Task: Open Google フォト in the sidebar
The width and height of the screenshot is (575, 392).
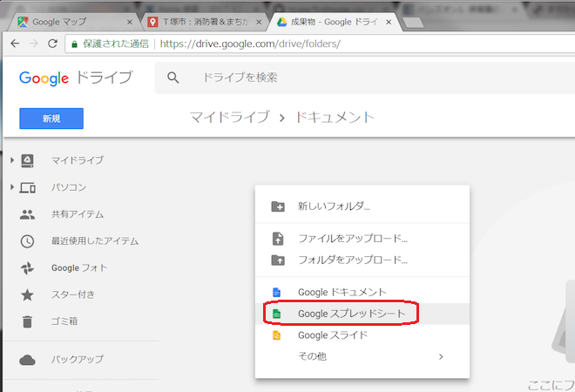Action: click(x=81, y=268)
